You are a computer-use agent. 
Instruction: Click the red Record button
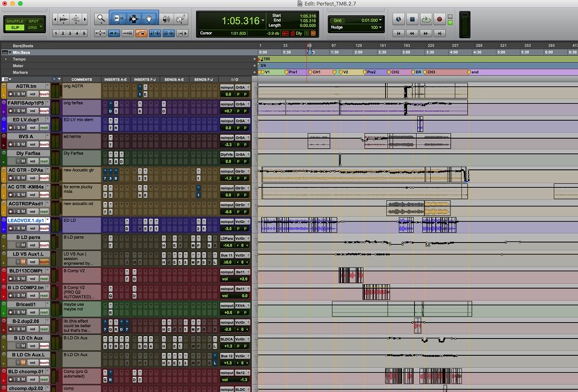[439, 19]
